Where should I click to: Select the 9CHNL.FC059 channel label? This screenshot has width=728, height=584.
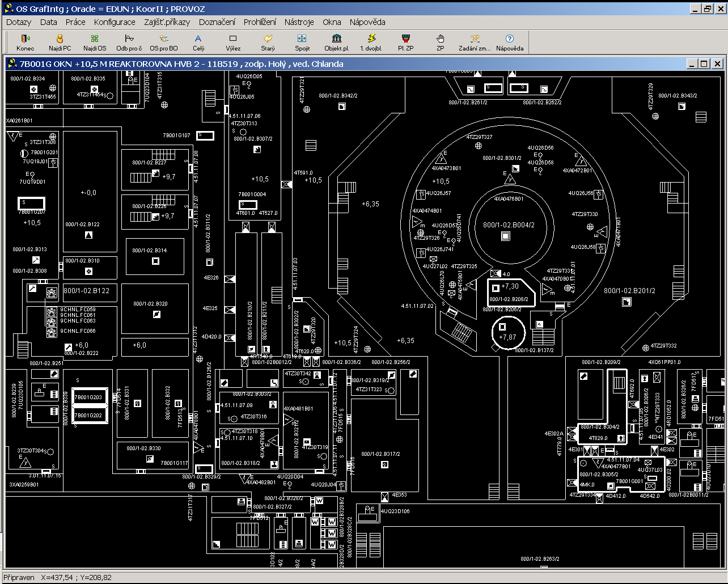[x=78, y=310]
